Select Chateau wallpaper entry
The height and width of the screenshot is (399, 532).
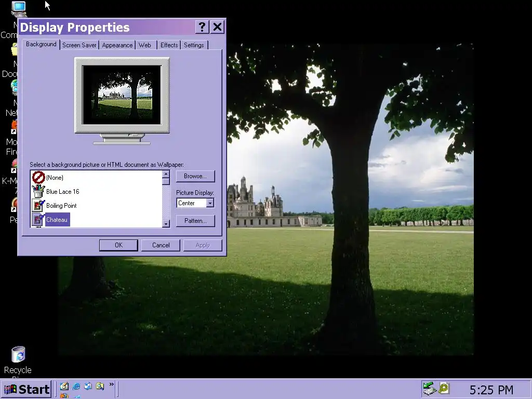[57, 220]
